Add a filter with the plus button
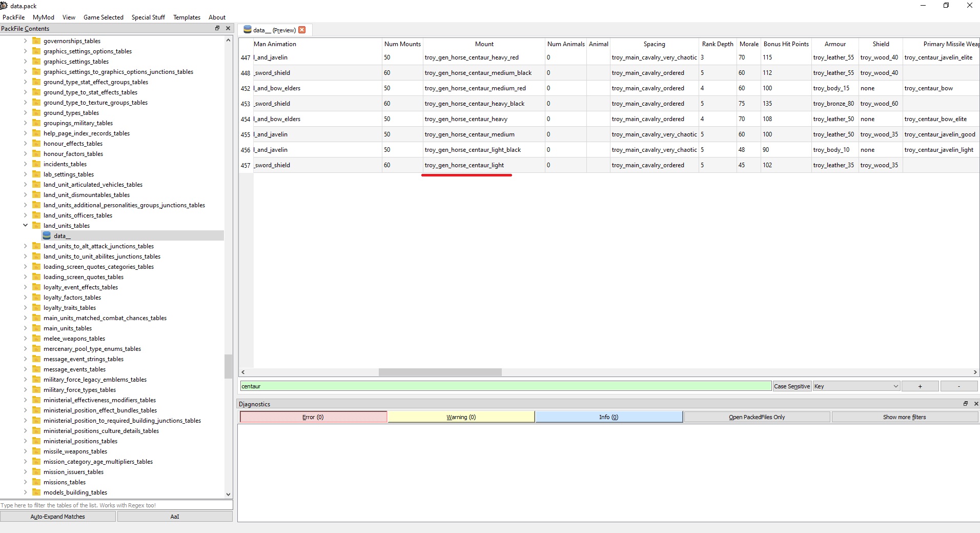The height and width of the screenshot is (533, 980). click(920, 386)
